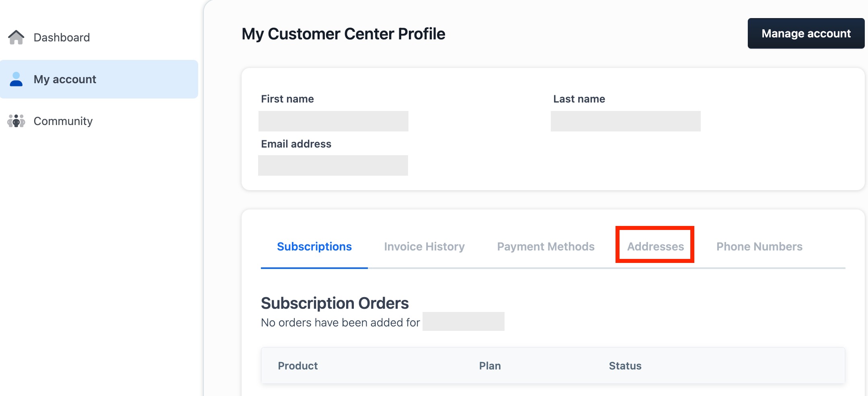
Task: Click the Dashboard house icon
Action: coord(16,37)
